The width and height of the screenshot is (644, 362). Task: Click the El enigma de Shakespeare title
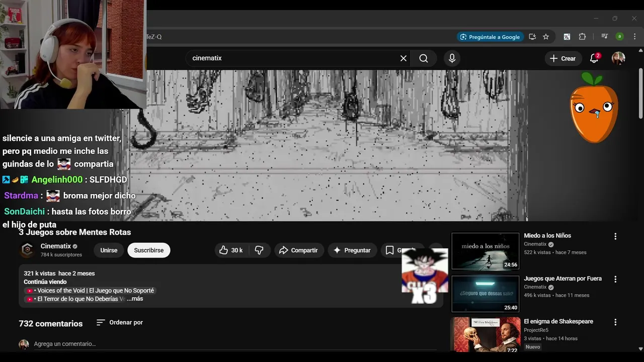tap(558, 321)
